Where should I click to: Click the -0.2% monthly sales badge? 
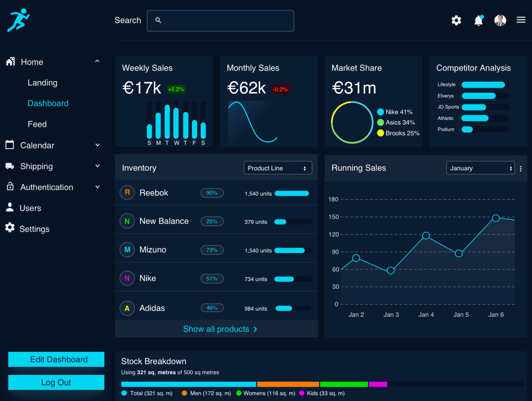pos(280,90)
